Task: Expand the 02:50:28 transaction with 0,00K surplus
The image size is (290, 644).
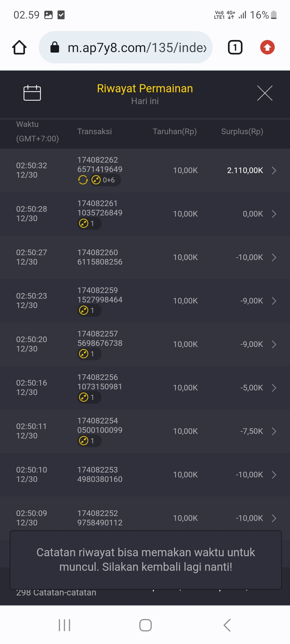Action: click(274, 214)
